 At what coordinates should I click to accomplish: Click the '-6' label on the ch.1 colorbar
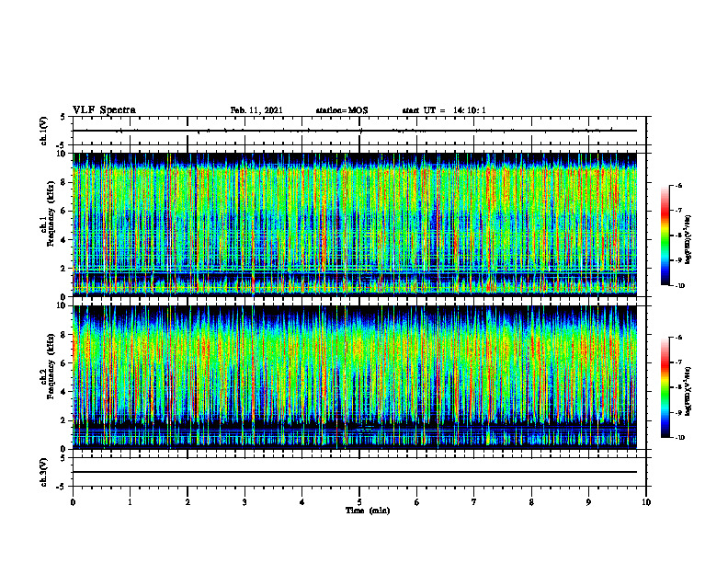coord(677,185)
